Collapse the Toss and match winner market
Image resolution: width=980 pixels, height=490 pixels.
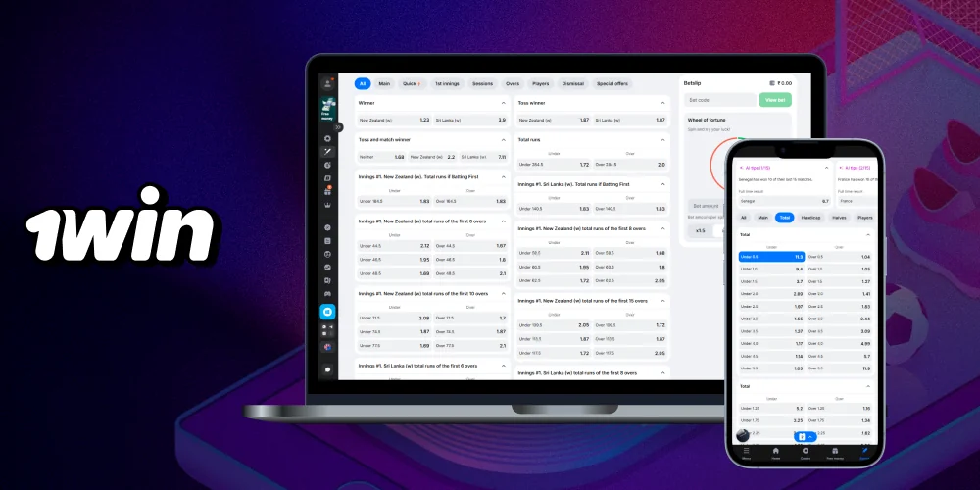click(x=503, y=140)
